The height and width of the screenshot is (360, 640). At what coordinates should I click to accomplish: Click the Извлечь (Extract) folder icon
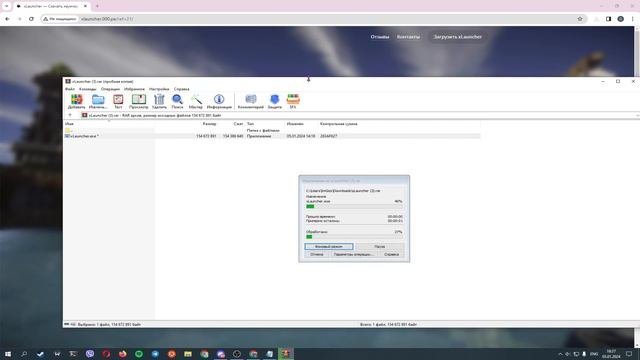pos(98,101)
